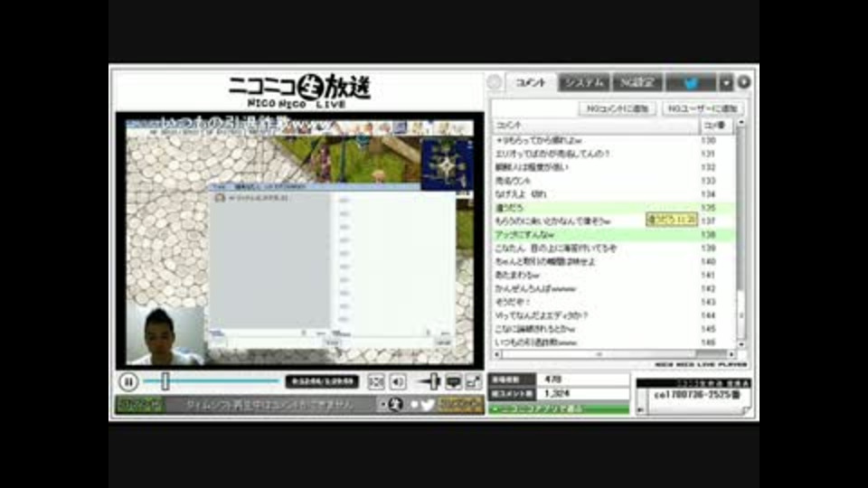Click the horizontal scrollbar left arrow
This screenshot has width=868, height=488.
pos(496,354)
